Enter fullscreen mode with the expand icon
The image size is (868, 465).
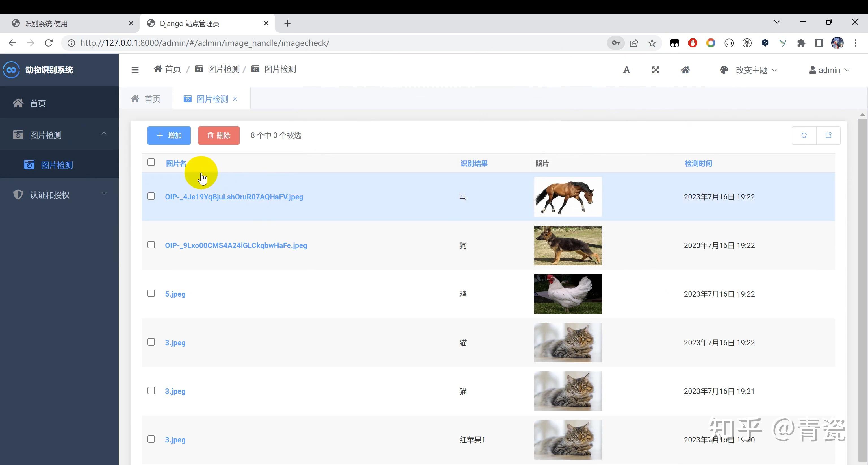[656, 70]
